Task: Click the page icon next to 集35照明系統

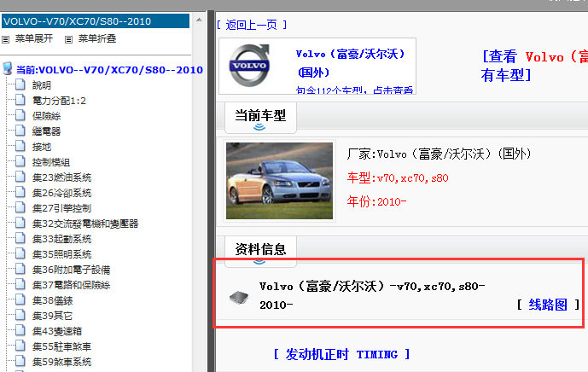Action: tap(20, 254)
